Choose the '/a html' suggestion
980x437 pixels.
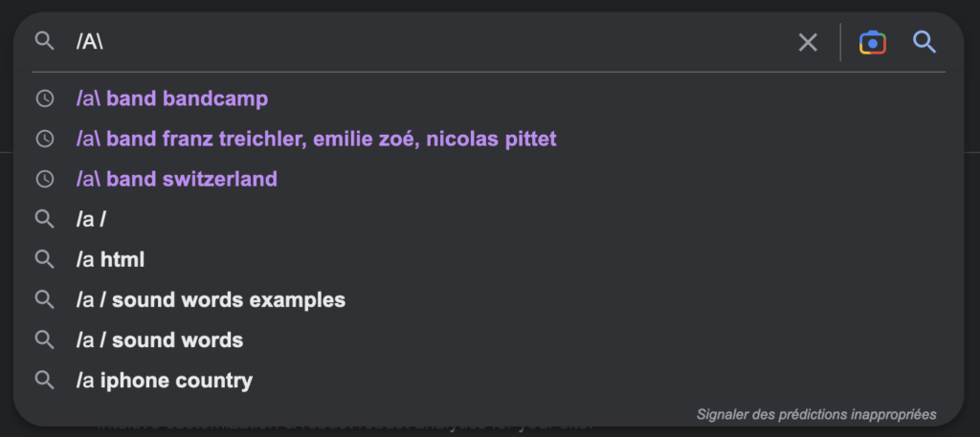coord(110,259)
